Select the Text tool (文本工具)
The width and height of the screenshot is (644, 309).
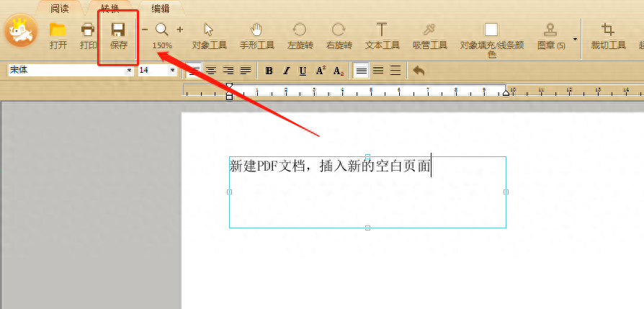point(382,30)
